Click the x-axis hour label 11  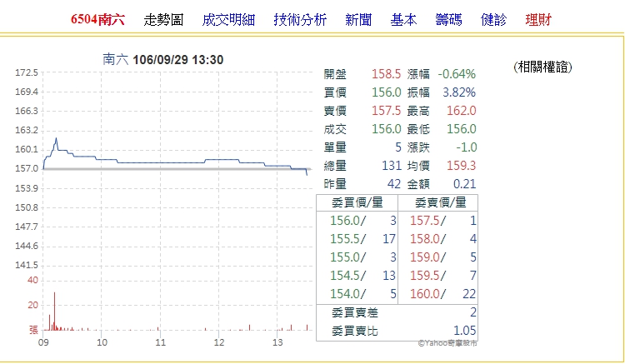[x=160, y=342]
